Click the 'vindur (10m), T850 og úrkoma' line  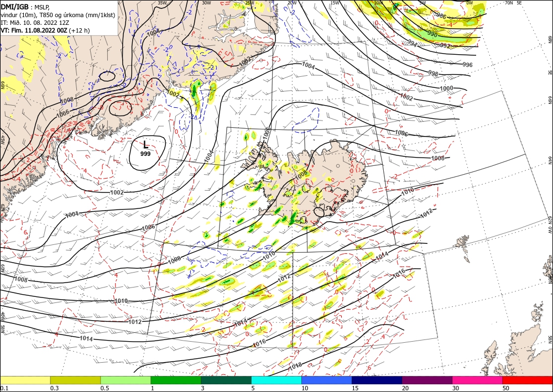pyautogui.click(x=58, y=15)
